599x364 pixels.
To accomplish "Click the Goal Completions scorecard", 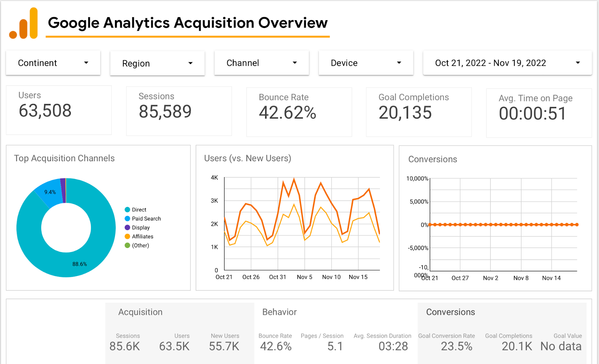I will tap(419, 112).
